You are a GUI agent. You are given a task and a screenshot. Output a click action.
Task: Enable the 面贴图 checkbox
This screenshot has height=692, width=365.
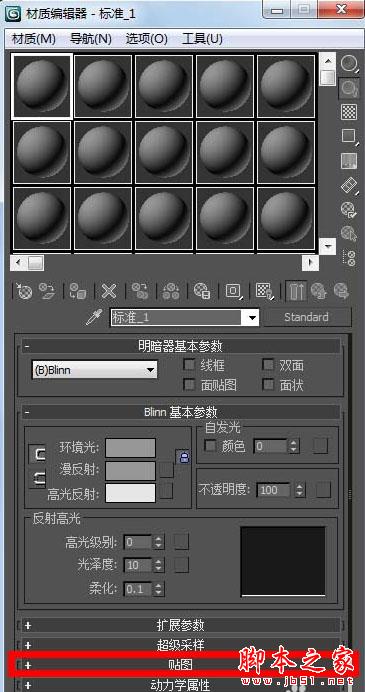[189, 385]
